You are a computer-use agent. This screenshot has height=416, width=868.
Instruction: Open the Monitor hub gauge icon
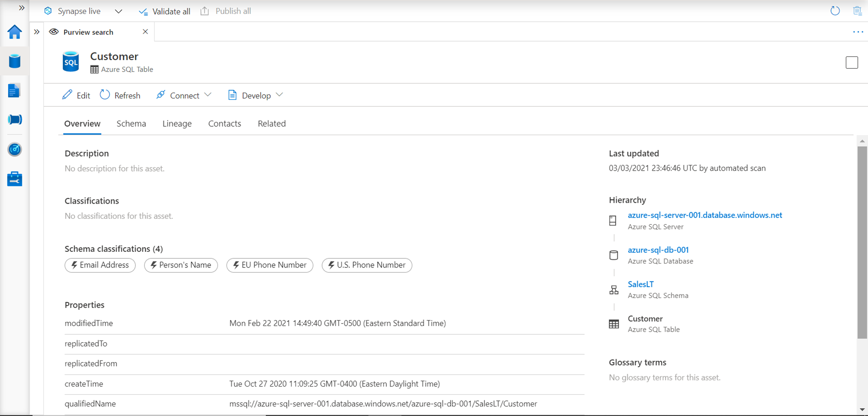pos(15,149)
